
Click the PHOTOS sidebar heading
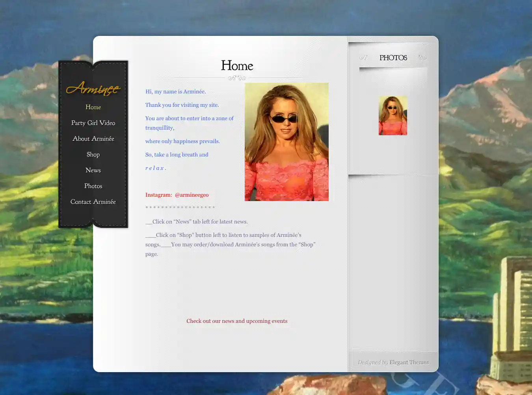click(393, 58)
